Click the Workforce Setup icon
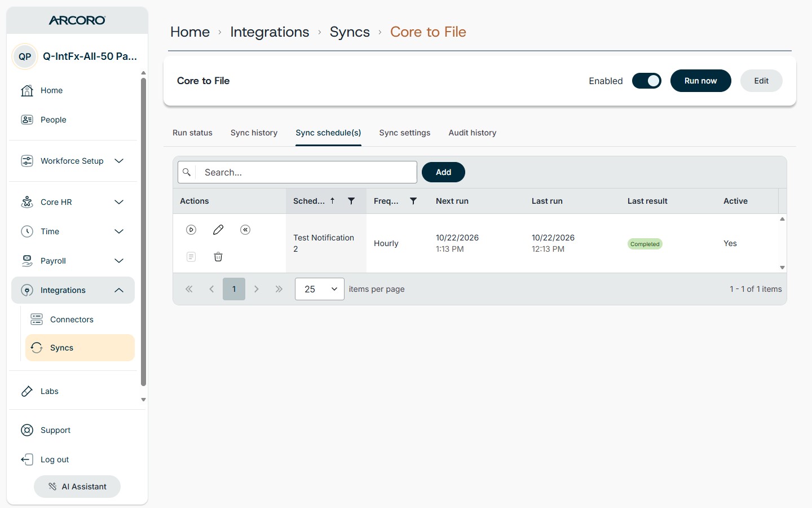Image resolution: width=812 pixels, height=508 pixels. 27,161
